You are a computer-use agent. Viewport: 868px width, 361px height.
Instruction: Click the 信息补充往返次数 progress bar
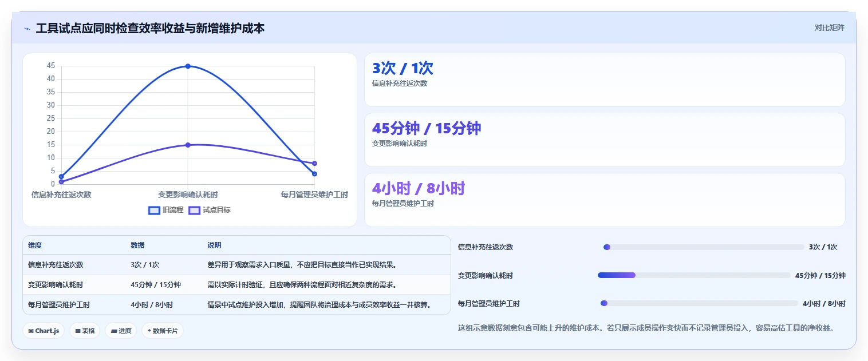coord(704,247)
